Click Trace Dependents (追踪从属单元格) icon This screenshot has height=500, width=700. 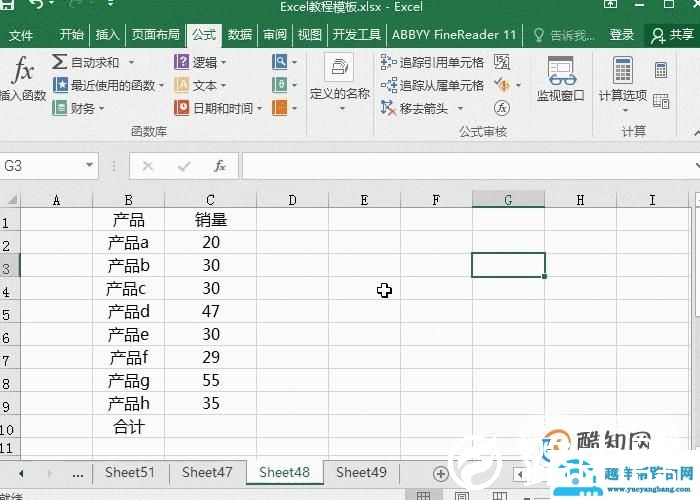pyautogui.click(x=389, y=85)
